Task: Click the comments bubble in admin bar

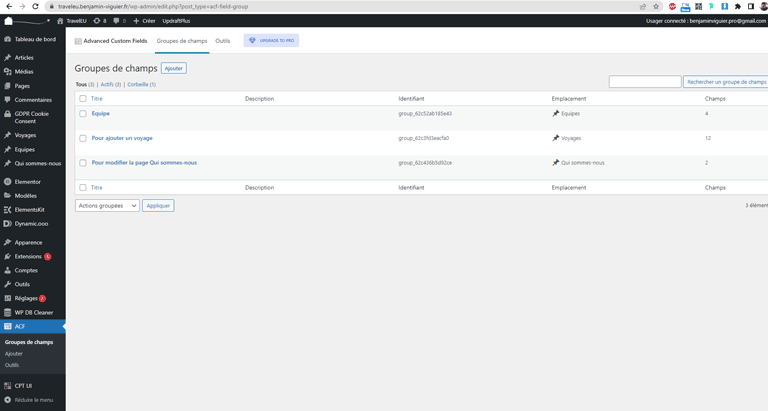Action: [116, 20]
